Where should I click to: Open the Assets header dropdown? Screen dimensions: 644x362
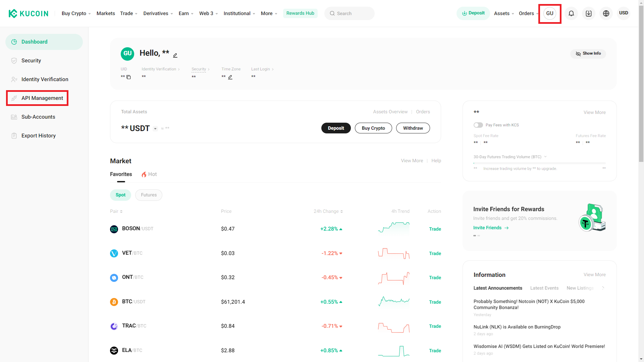504,13
